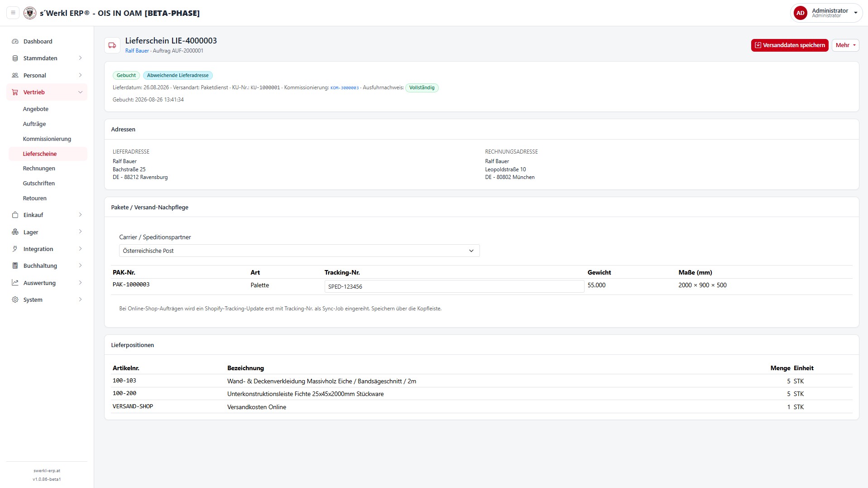Open the Carrier / Speditionspartner dropdown
The width and height of the screenshot is (868, 488).
(299, 251)
